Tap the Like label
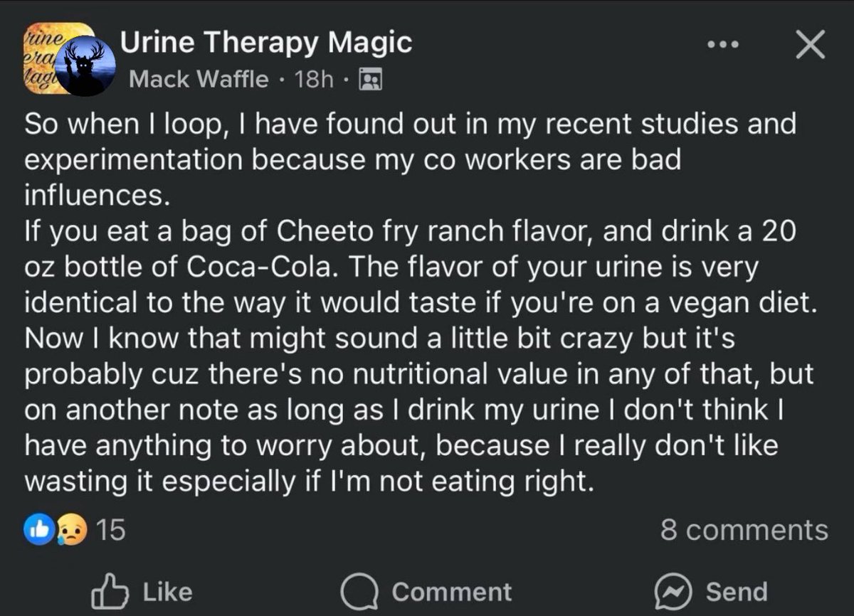The height and width of the screenshot is (616, 854). [167, 591]
